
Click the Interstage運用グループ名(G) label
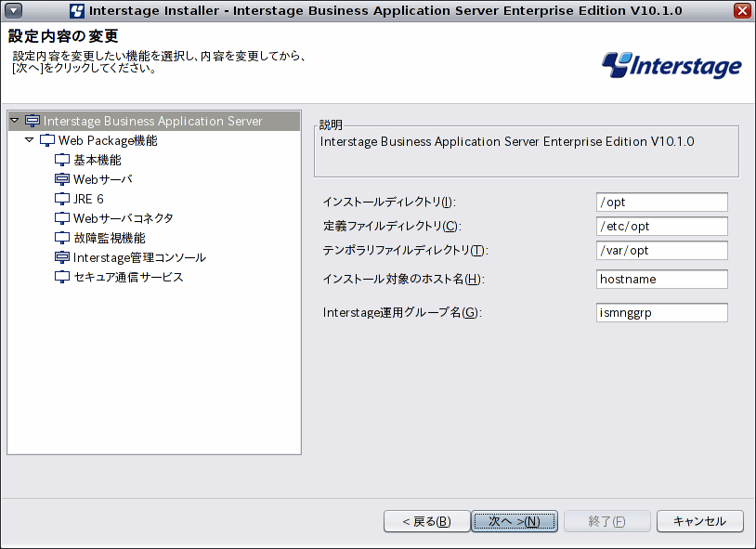[402, 313]
